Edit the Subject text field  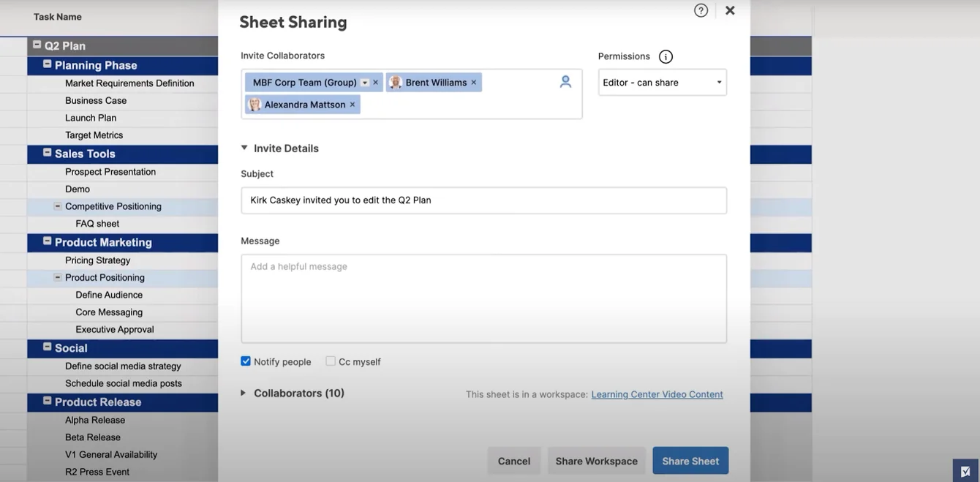pyautogui.click(x=483, y=200)
